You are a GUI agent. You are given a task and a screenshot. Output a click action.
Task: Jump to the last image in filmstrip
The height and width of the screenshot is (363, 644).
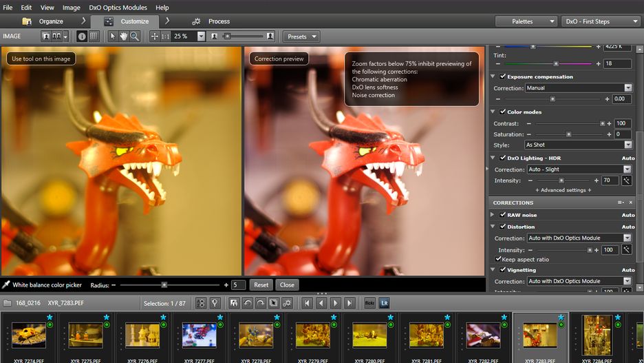point(350,303)
